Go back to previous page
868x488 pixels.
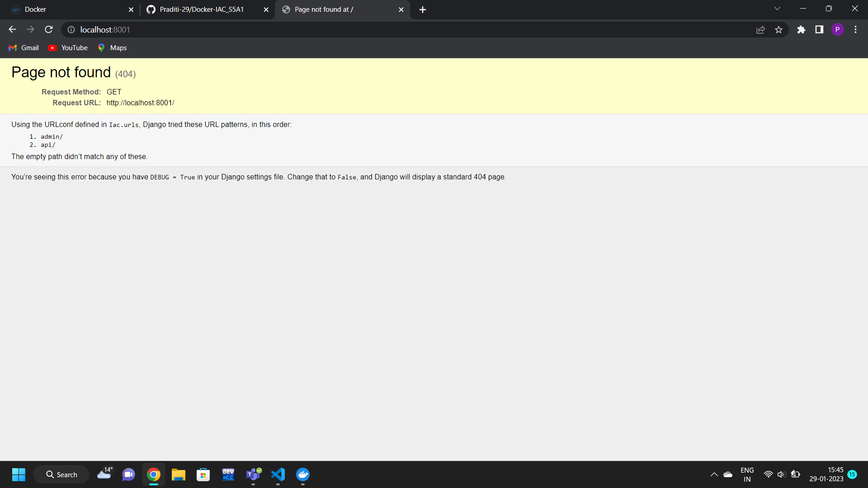(x=12, y=30)
